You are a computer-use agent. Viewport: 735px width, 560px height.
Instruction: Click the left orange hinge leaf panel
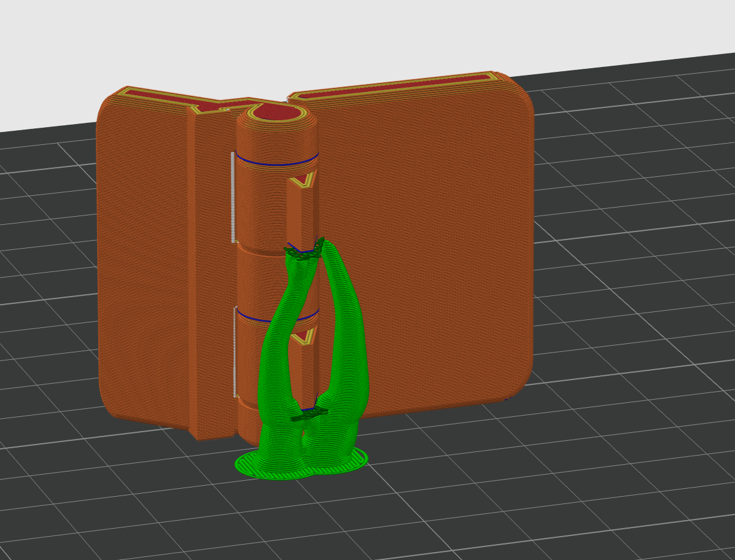tap(143, 258)
